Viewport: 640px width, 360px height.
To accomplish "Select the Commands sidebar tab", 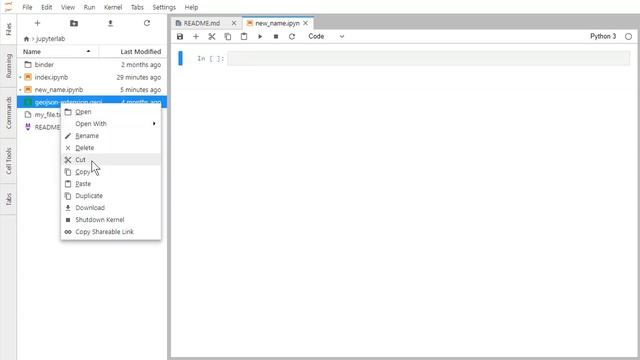I will [x=9, y=113].
